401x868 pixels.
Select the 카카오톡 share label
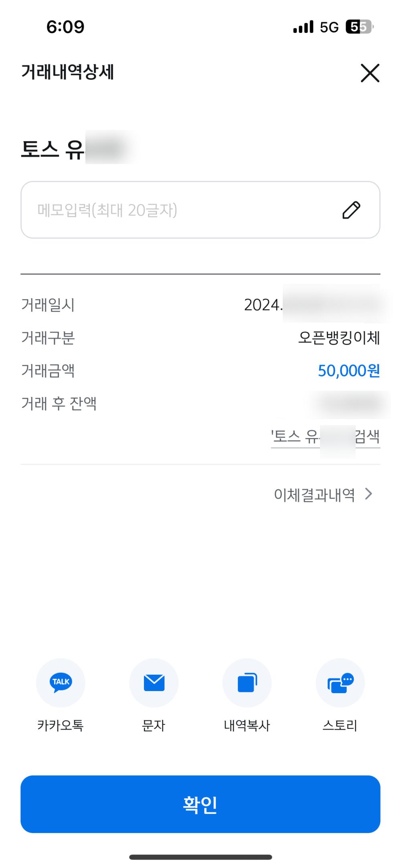pos(61,725)
